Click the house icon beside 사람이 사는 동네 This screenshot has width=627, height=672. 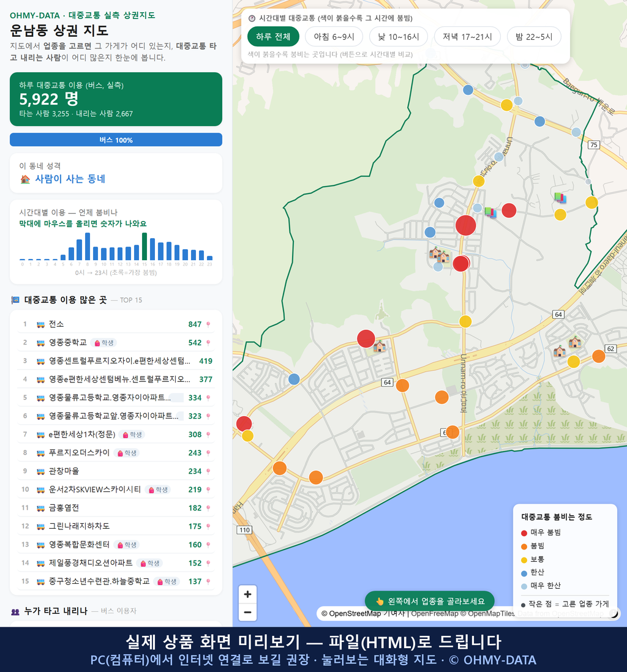click(x=25, y=179)
